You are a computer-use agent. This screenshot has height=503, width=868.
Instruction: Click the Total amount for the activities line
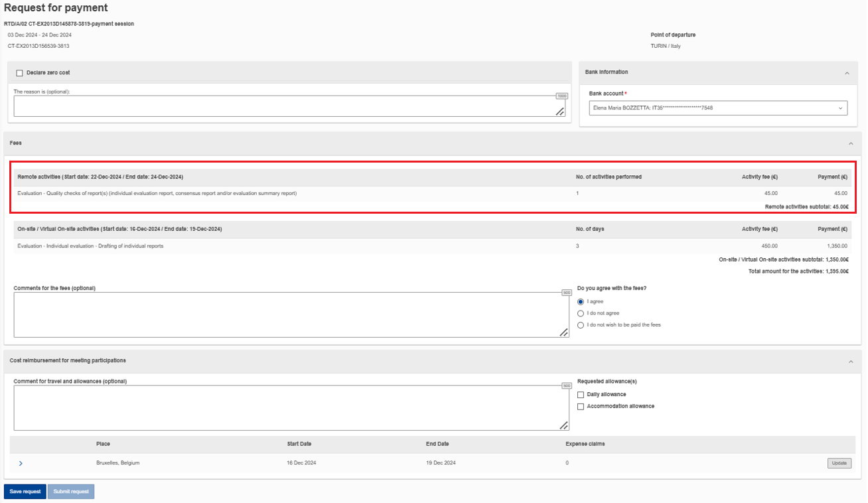798,271
